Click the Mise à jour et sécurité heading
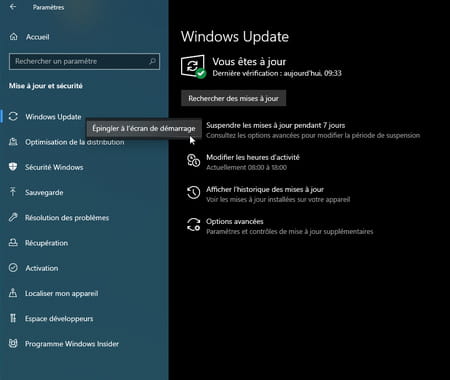This screenshot has width=450, height=380. (x=46, y=86)
